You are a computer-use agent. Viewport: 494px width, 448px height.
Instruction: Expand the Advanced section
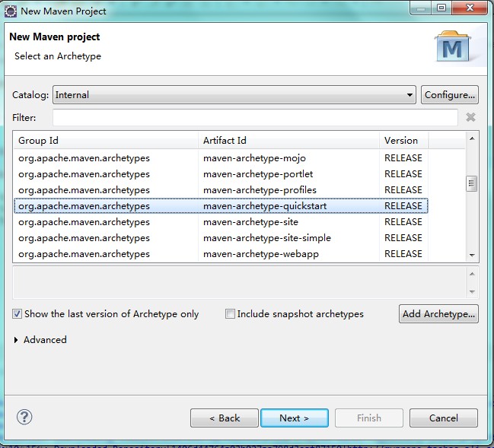tap(16, 340)
